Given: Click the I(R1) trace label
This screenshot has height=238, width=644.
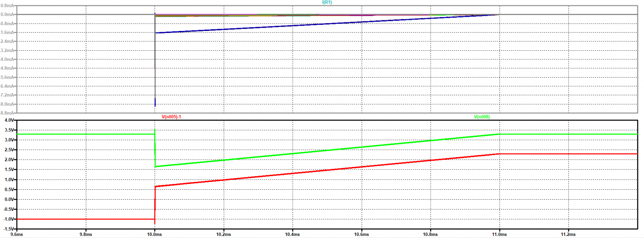Looking at the screenshot, I should (327, 2).
